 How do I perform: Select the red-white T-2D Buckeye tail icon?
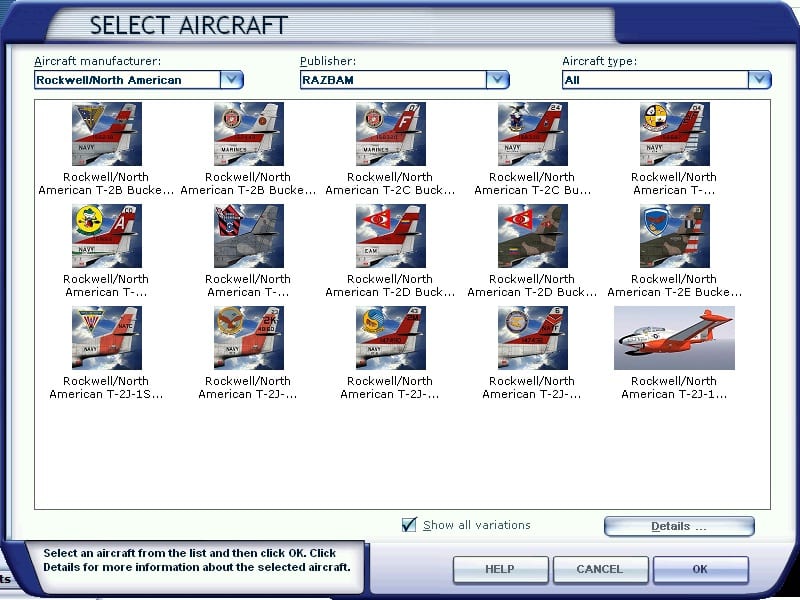click(x=390, y=236)
